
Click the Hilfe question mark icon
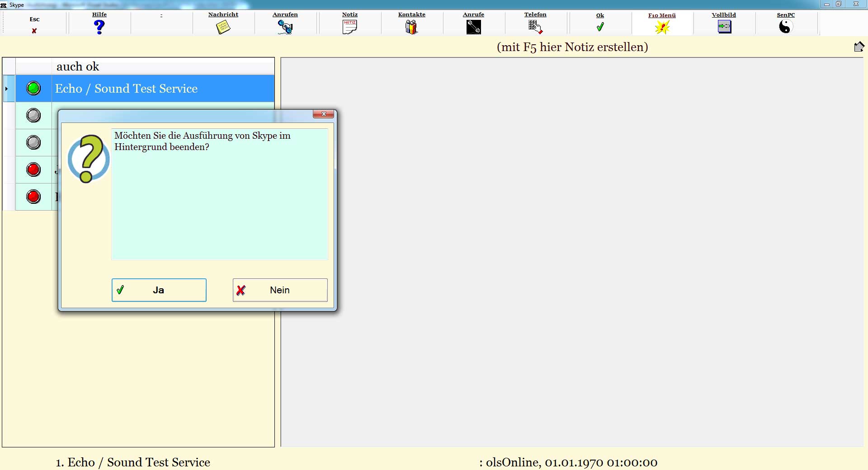(x=99, y=27)
